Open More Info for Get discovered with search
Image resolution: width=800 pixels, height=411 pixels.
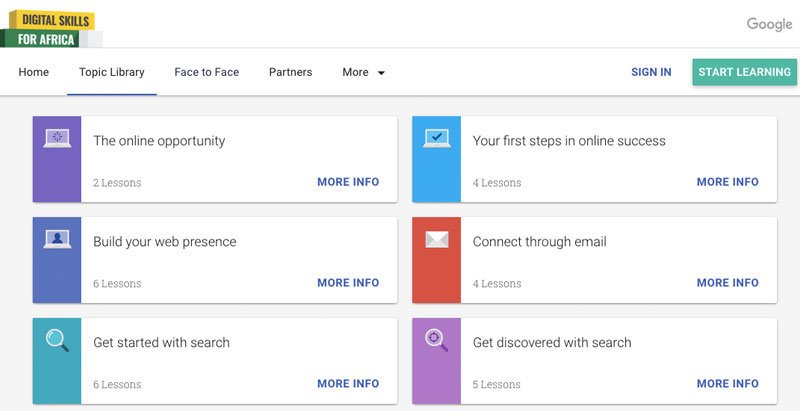(727, 384)
